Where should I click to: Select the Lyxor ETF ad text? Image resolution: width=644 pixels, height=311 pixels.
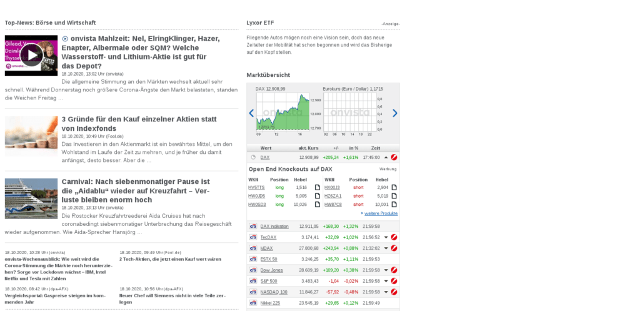tap(319, 45)
